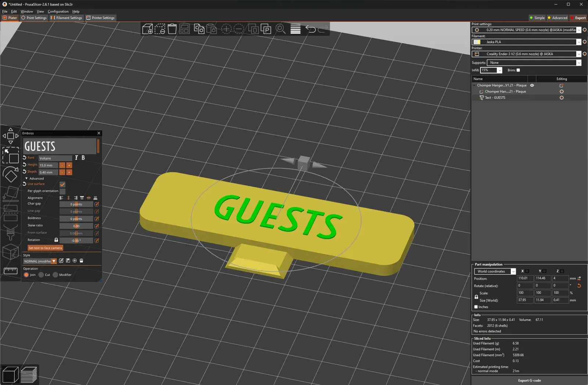Switch to the Filament Settings tab
This screenshot has width=588, height=385.
pyautogui.click(x=67, y=18)
